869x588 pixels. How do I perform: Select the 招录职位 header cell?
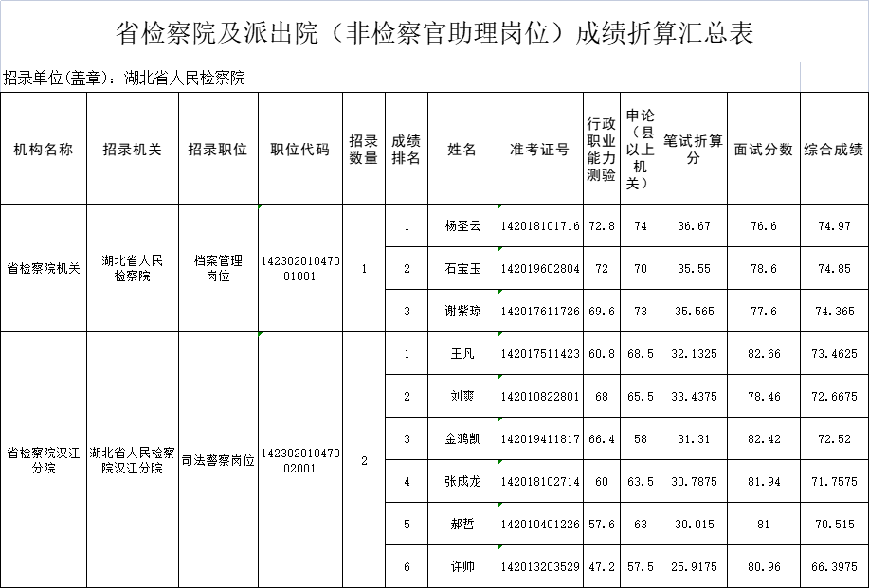218,149
